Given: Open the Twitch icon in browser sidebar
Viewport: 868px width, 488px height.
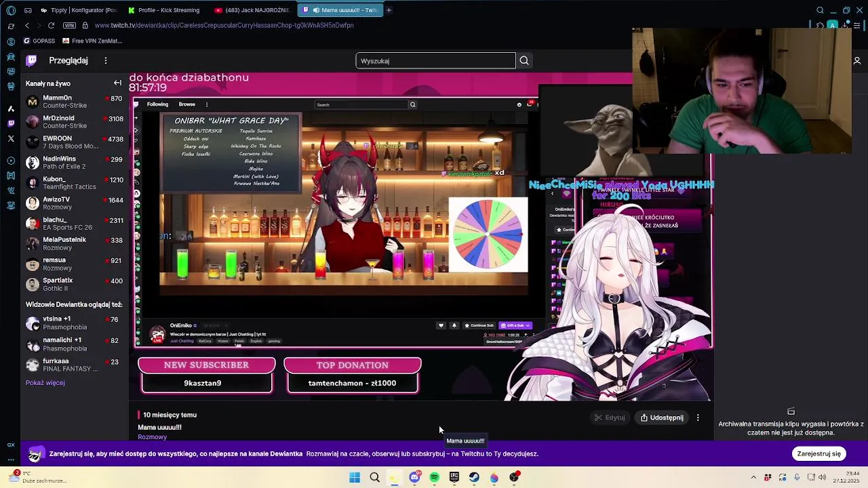Looking at the screenshot, I should [x=11, y=123].
